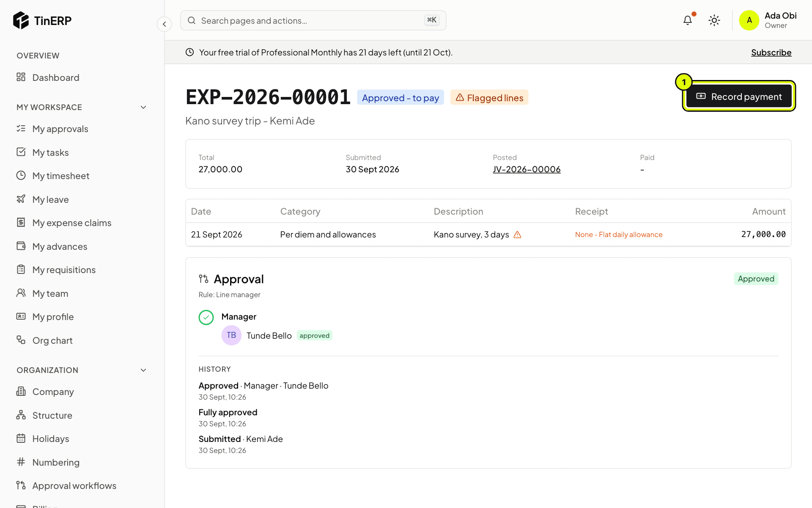The width and height of the screenshot is (812, 508).
Task: Click the Approved - to pay status badge
Action: click(x=400, y=97)
